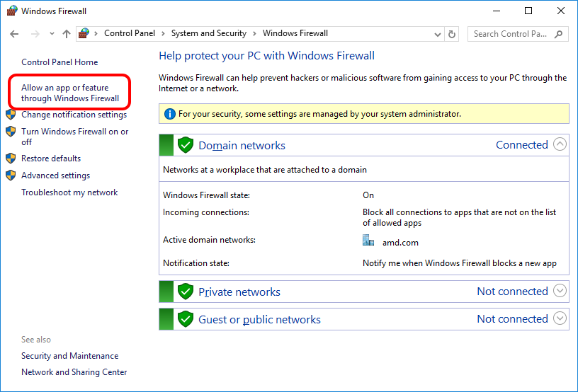Collapse the Domain networks section
The width and height of the screenshot is (578, 392).
pyautogui.click(x=560, y=144)
